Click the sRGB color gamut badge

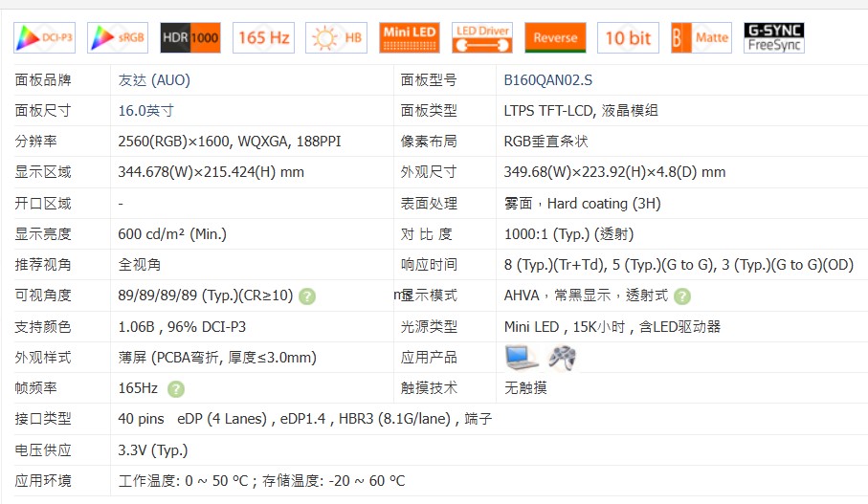tap(118, 38)
